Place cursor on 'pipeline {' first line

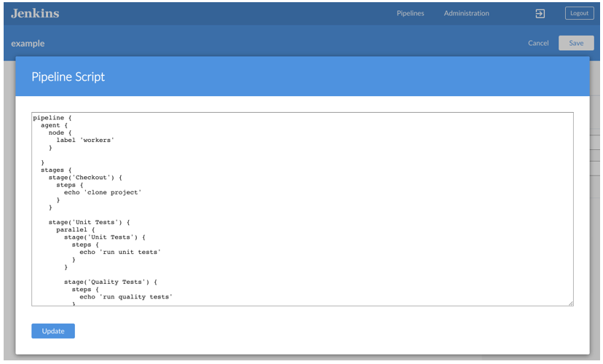click(x=52, y=117)
